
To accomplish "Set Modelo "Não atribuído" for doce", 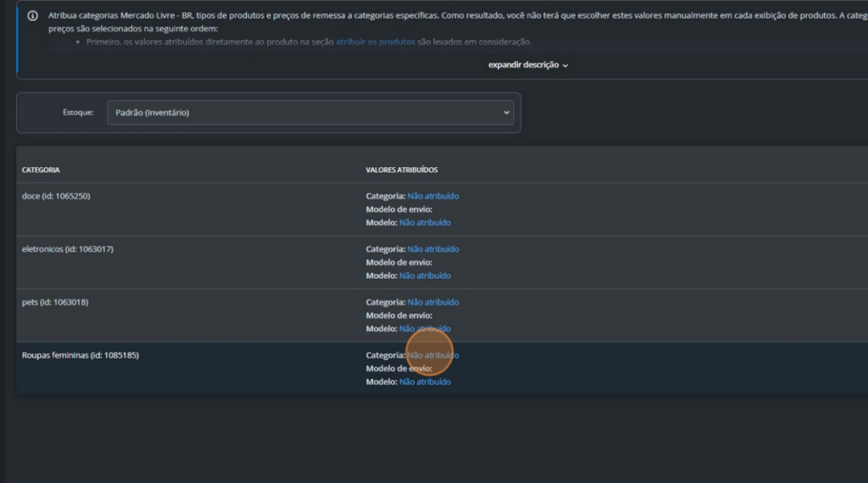I will pos(425,222).
